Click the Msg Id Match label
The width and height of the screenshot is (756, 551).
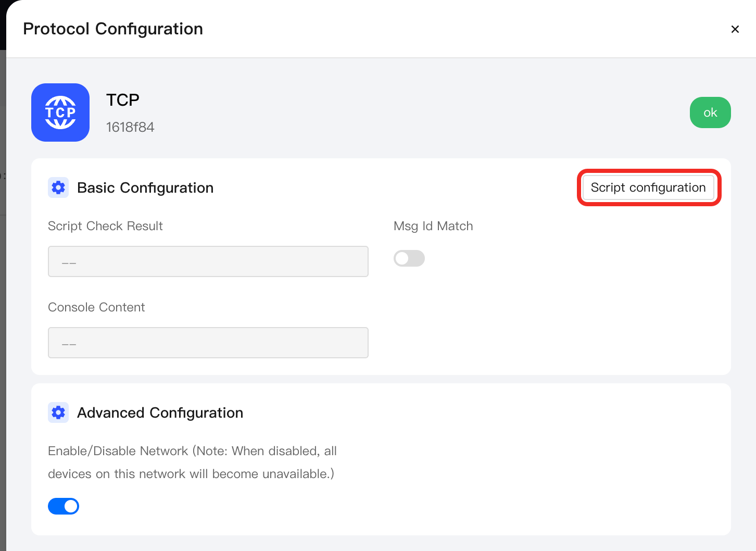click(x=433, y=226)
